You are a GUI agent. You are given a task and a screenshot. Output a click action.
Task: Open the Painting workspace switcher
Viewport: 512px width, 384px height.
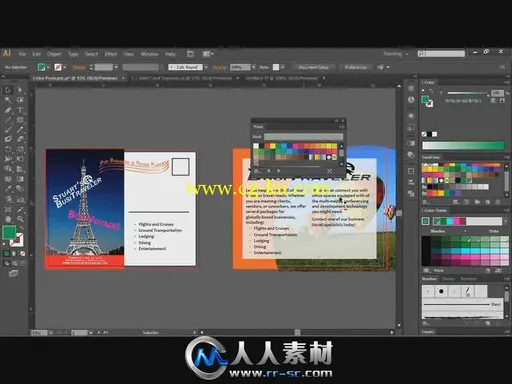pyautogui.click(x=396, y=54)
